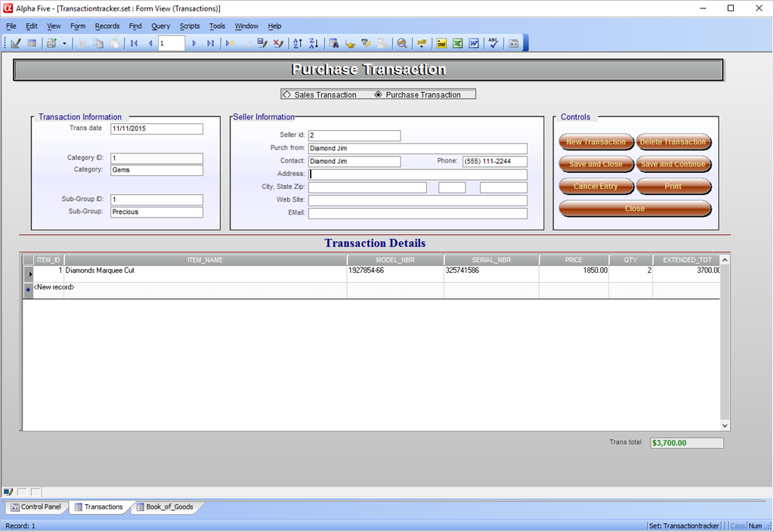The width and height of the screenshot is (774, 532).
Task: Click scroll down arrow in details grid
Action: 725,425
